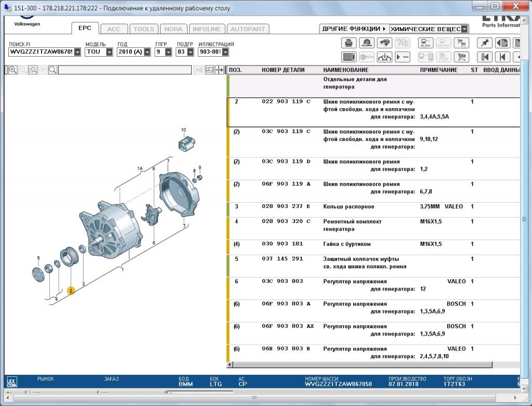Click the ПРИМЕЧАНИЕ column header

[438, 70]
